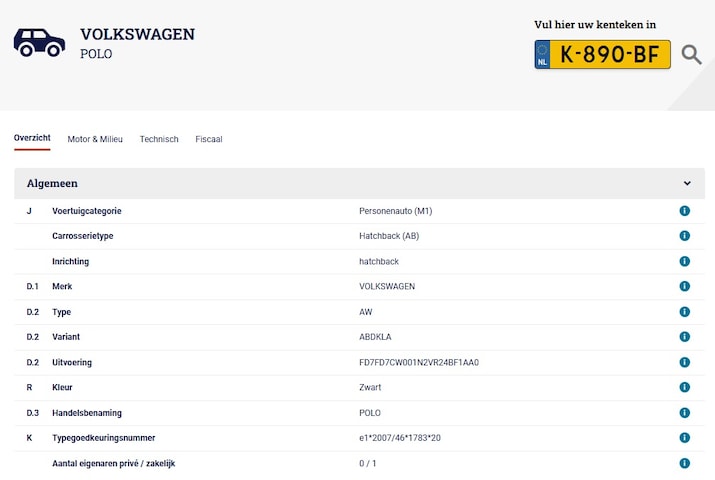This screenshot has height=480, width=715.
Task: Click the car icon next to VOLKSWAGEN
Action: click(39, 43)
